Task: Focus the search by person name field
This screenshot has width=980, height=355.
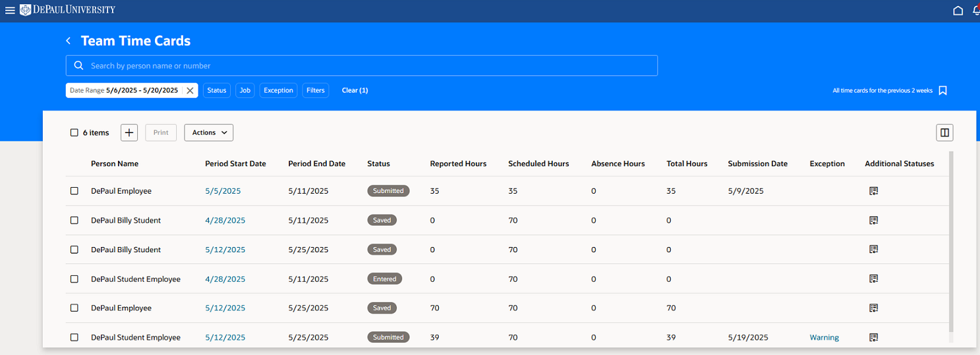Action: pos(362,66)
